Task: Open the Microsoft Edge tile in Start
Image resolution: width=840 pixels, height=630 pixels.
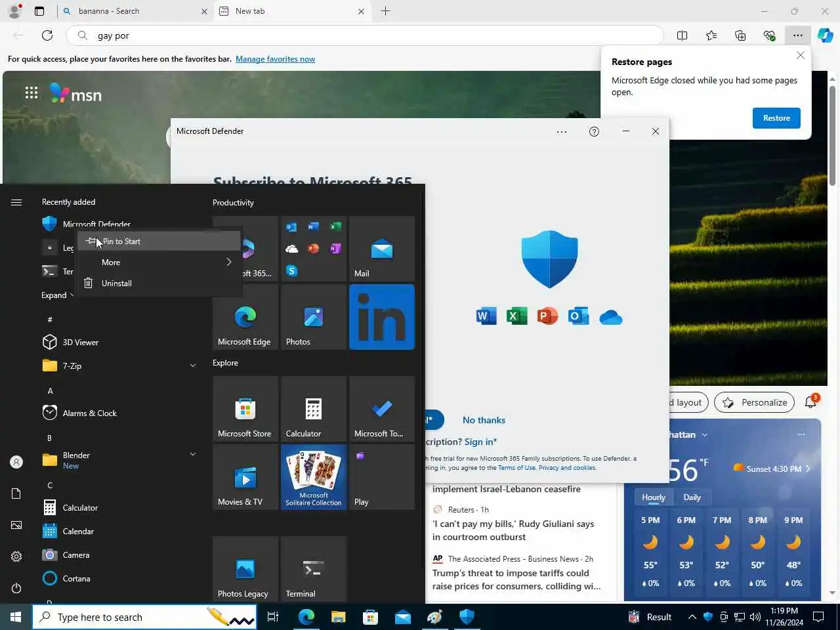Action: [245, 317]
